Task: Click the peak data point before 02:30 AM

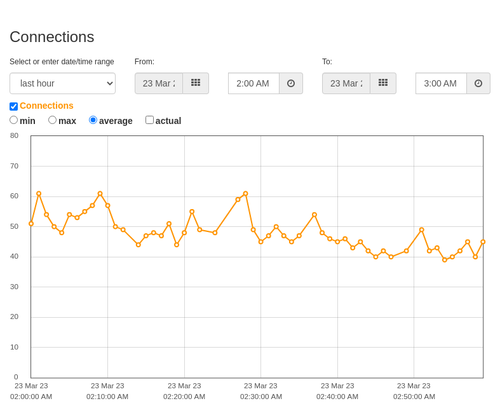Action: 246,194
